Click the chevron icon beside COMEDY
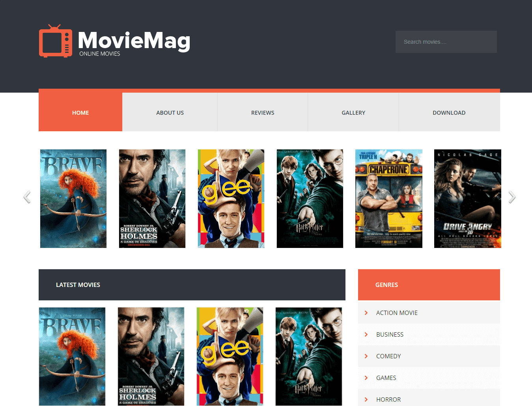 tap(366, 356)
